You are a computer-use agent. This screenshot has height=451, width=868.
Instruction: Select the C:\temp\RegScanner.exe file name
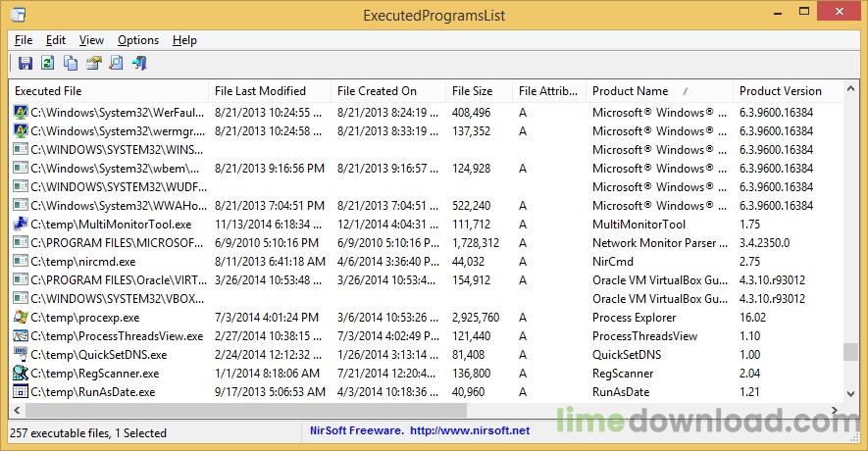tap(95, 373)
